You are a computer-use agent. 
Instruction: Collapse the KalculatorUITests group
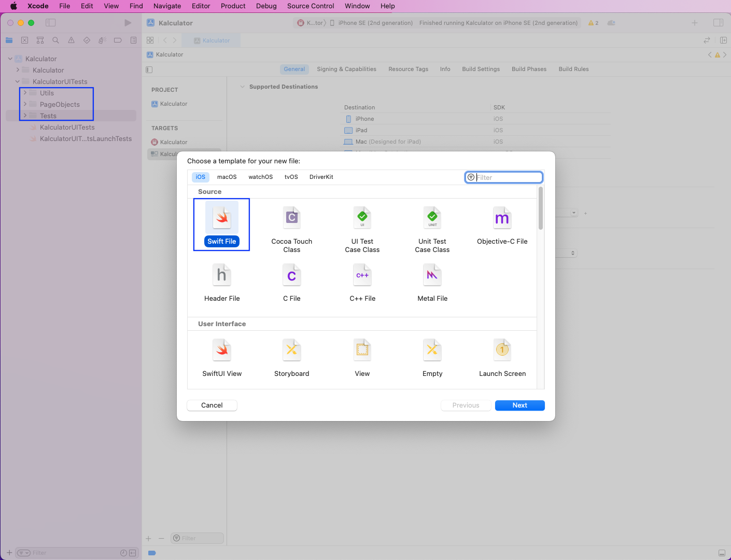(x=18, y=81)
